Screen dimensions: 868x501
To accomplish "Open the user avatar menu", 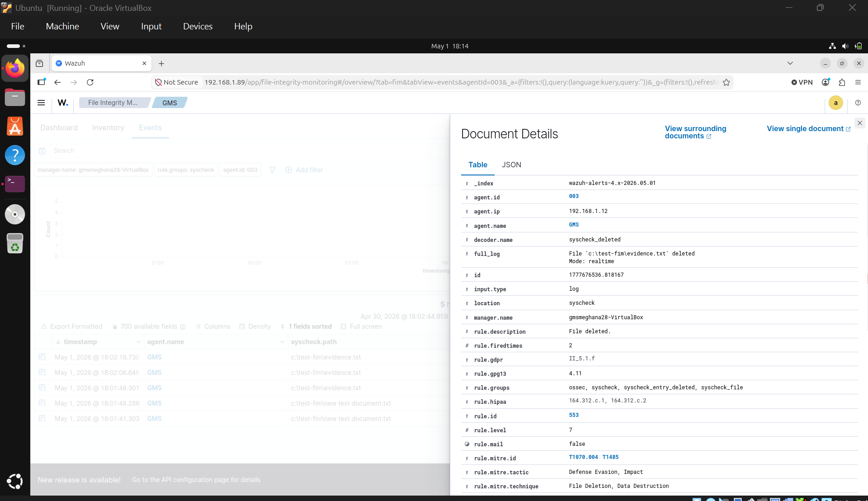I will [836, 103].
